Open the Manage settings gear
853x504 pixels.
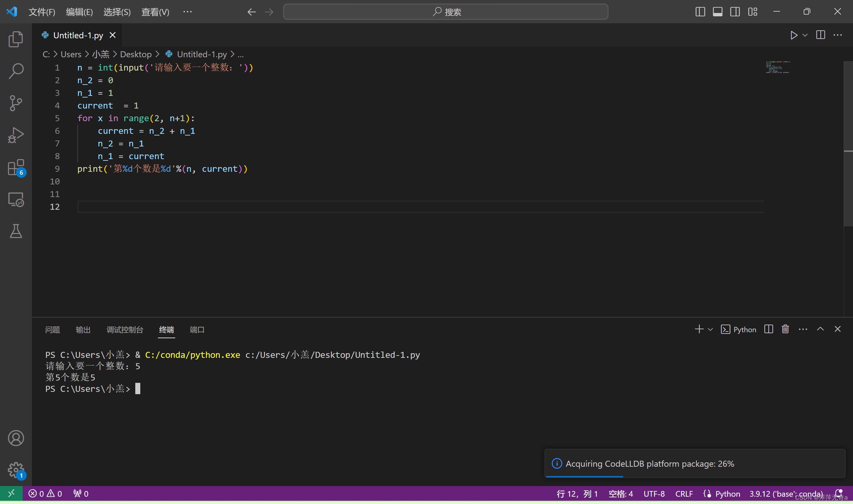16,470
